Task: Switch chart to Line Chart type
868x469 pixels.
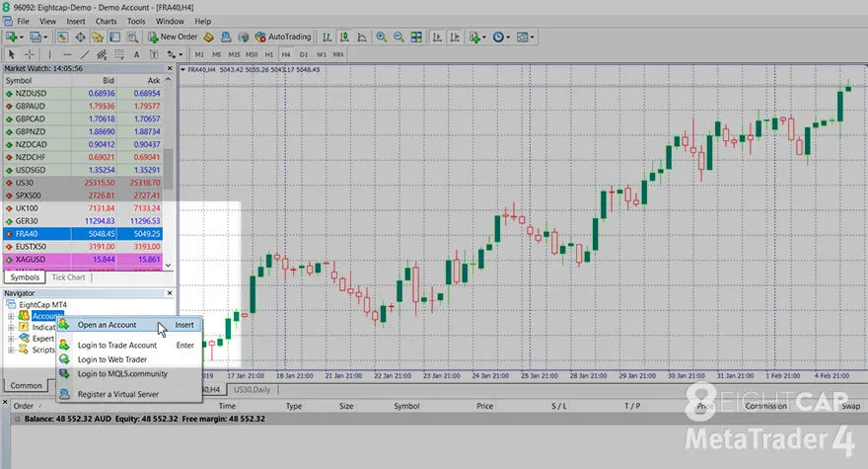Action: pyautogui.click(x=362, y=38)
